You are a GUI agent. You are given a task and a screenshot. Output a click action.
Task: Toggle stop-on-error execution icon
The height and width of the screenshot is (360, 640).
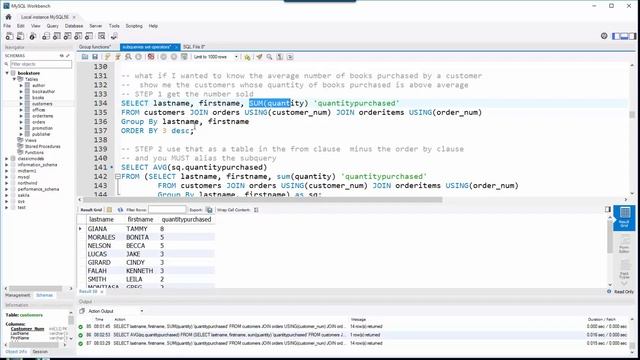point(151,57)
